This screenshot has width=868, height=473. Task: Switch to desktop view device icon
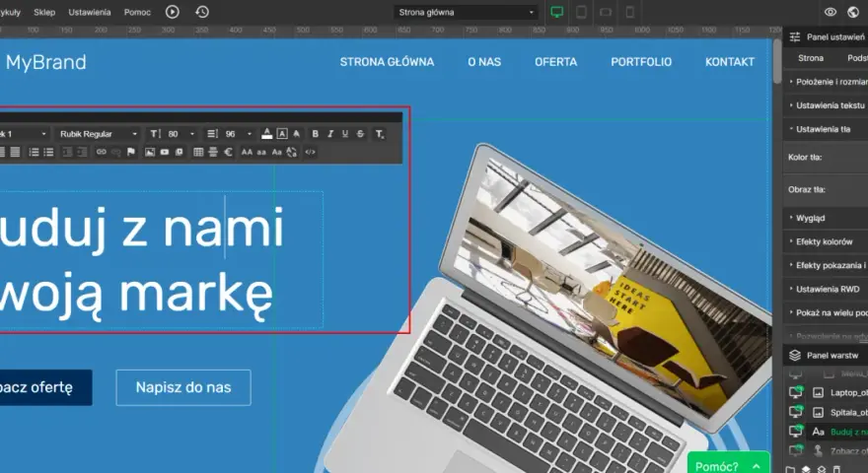557,12
